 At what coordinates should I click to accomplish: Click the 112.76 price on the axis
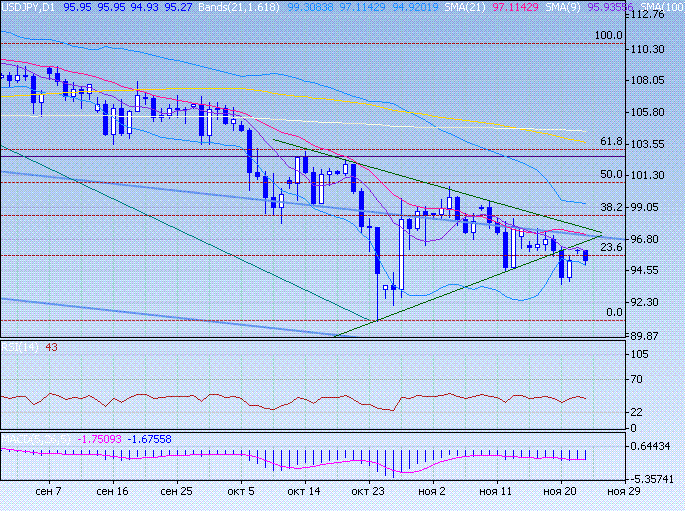[657, 16]
